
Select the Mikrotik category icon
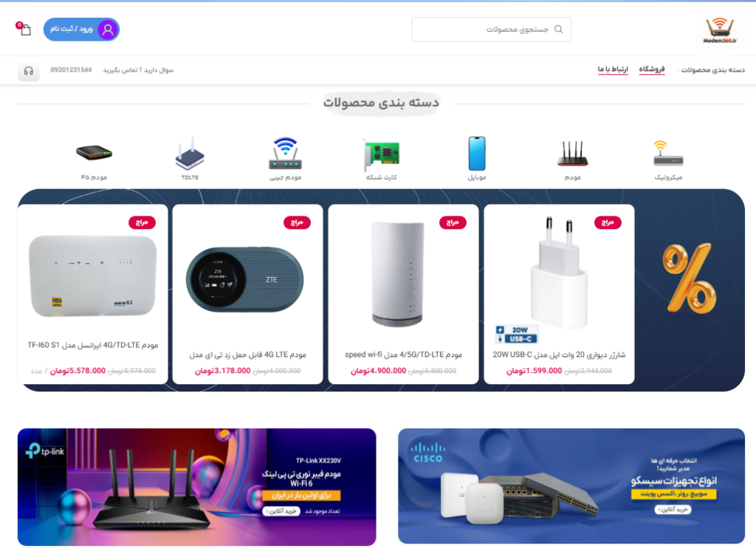(667, 154)
